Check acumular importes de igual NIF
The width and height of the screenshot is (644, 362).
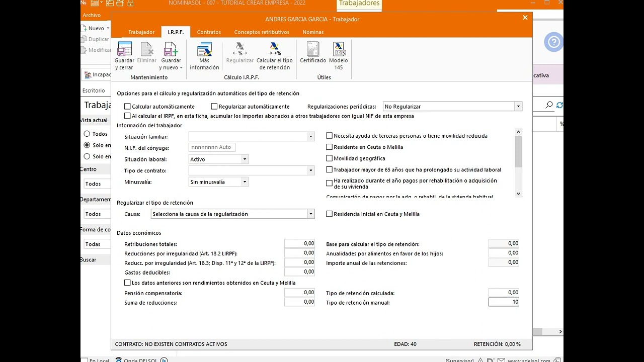click(127, 116)
